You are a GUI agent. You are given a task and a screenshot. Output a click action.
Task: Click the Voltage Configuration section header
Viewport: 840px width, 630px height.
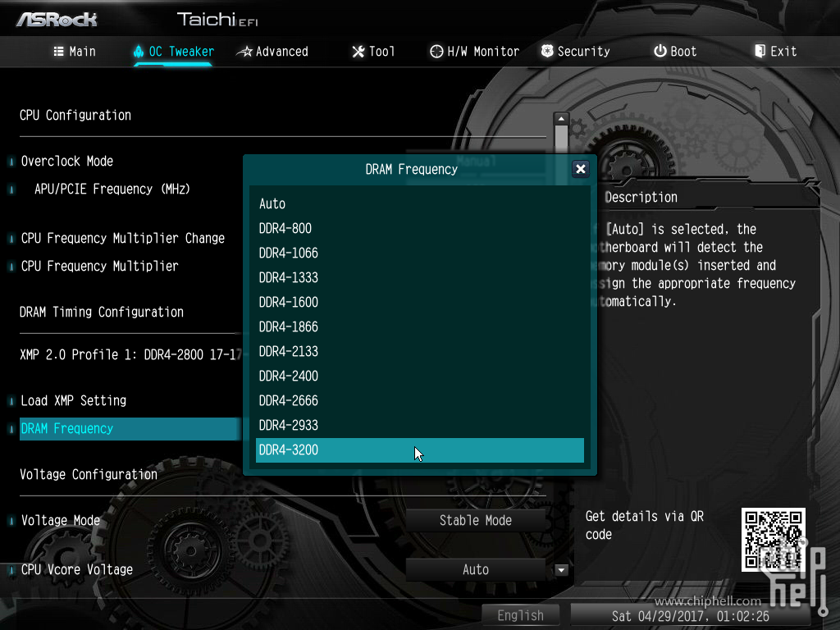pos(89,474)
